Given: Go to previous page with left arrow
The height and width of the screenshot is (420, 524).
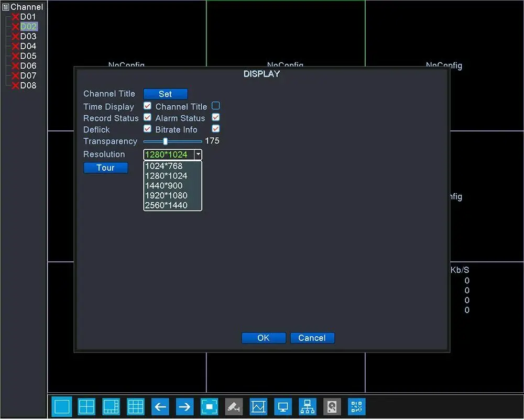Looking at the screenshot, I should 160,407.
